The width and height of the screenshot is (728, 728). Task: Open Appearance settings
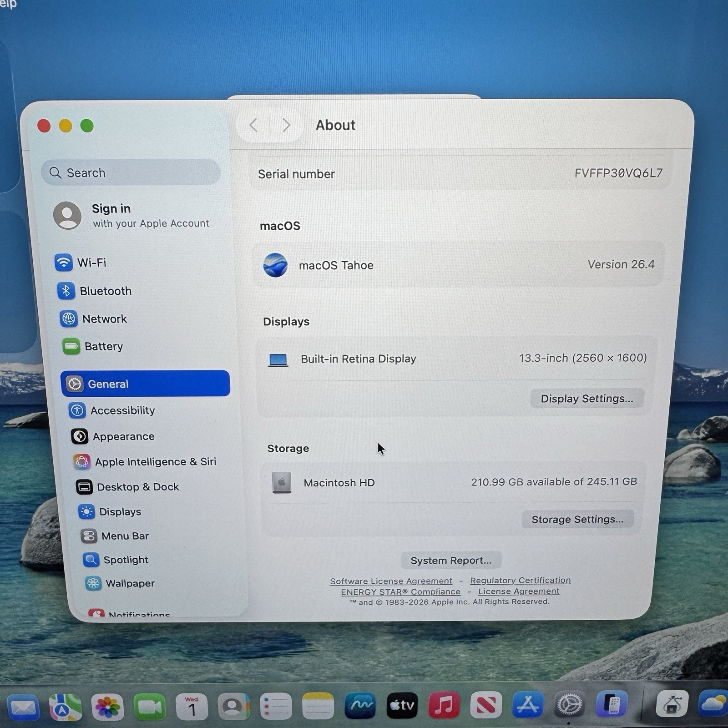123,436
